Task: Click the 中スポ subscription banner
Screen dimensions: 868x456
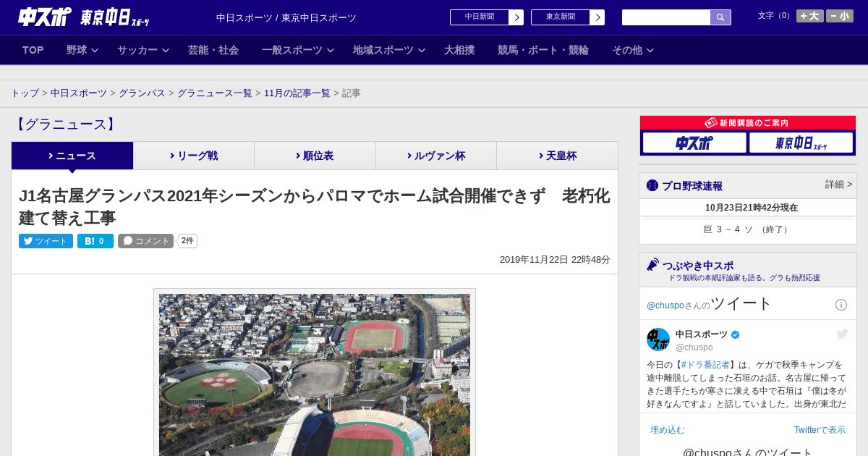Action: click(x=694, y=143)
